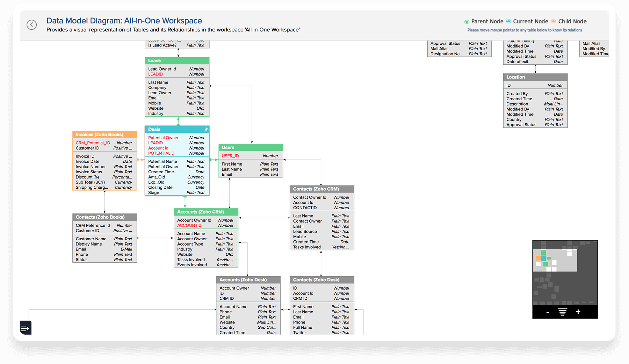Click the Location table header
The height and width of the screenshot is (364, 629).
(535, 77)
